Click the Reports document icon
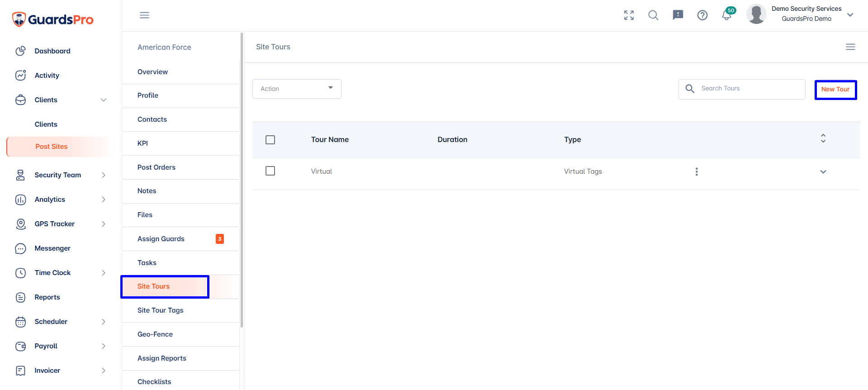868x390 pixels. click(x=21, y=297)
